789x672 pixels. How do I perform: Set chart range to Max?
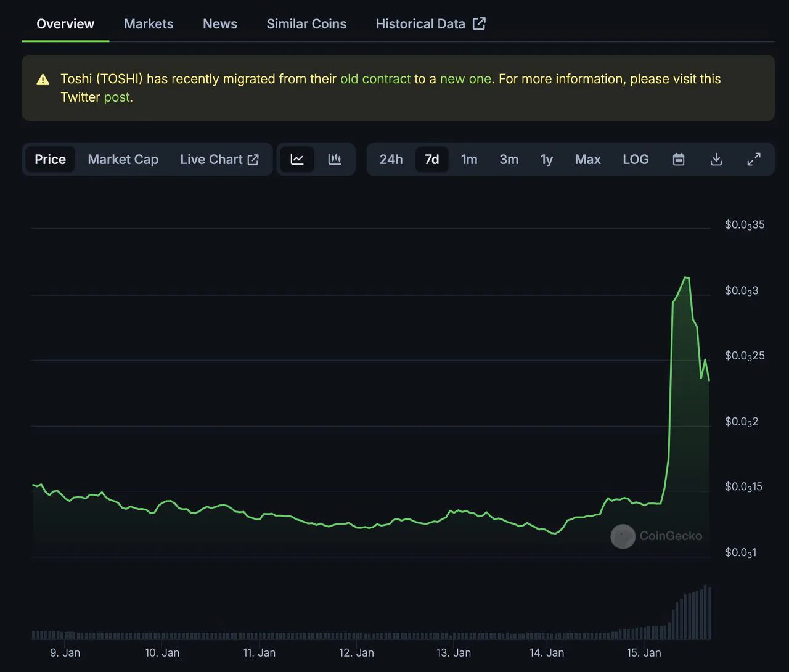[587, 159]
